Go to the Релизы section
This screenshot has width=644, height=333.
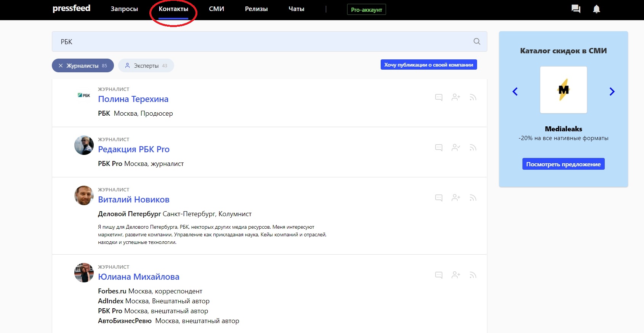click(x=256, y=9)
